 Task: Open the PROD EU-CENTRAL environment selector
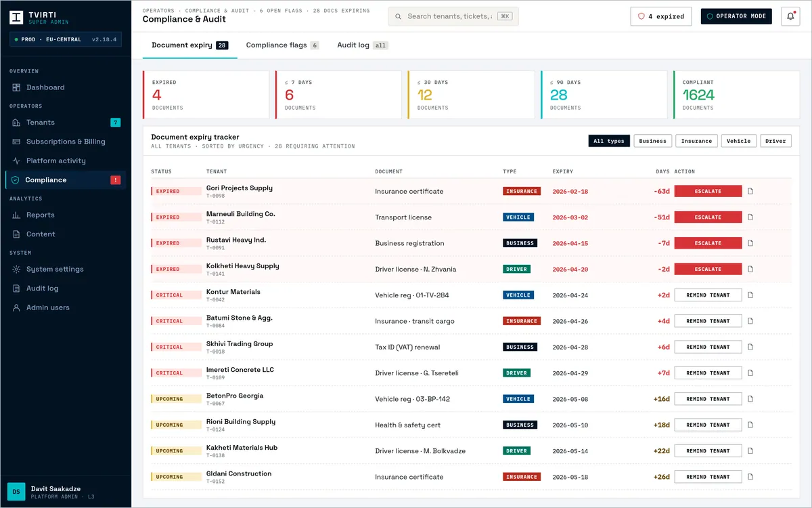pos(66,39)
